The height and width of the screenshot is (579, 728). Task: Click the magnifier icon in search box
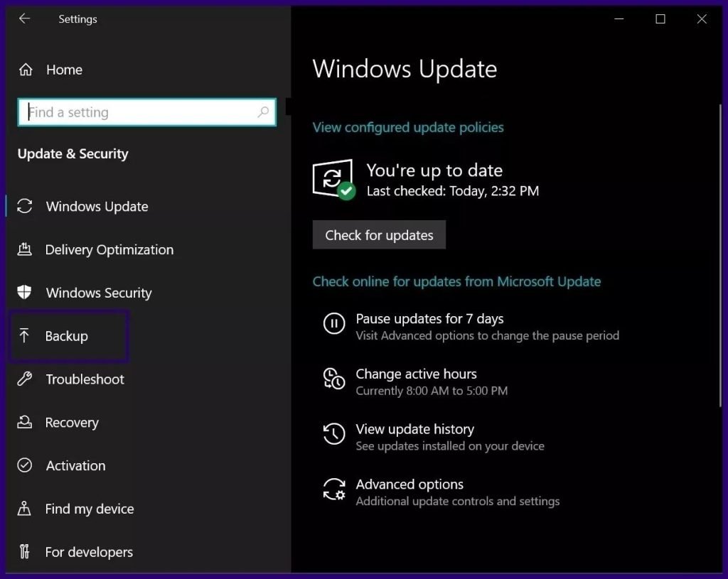[x=263, y=112]
